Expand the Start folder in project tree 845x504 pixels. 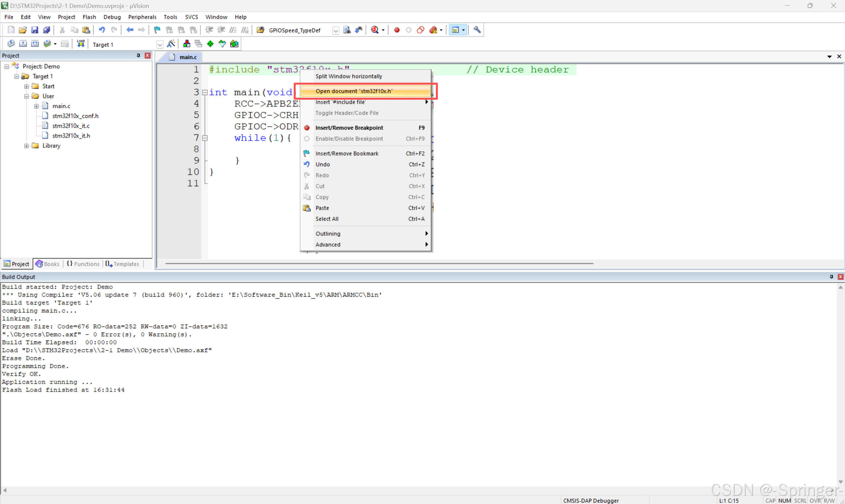(26, 86)
